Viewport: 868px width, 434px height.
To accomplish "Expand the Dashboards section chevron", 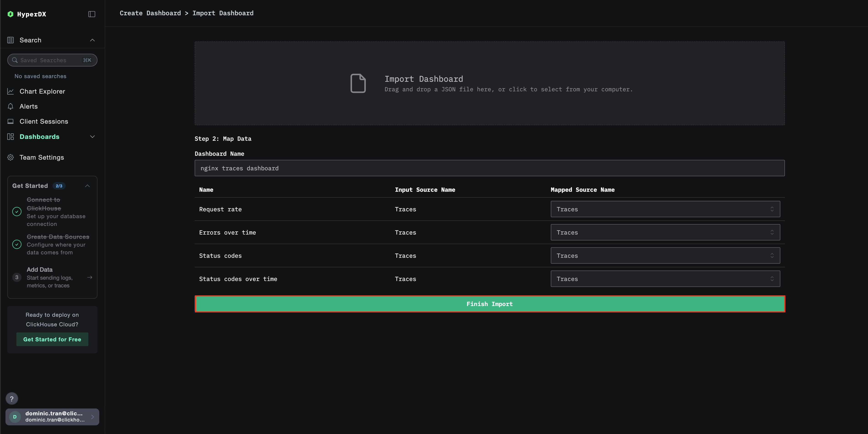I will [x=92, y=136].
